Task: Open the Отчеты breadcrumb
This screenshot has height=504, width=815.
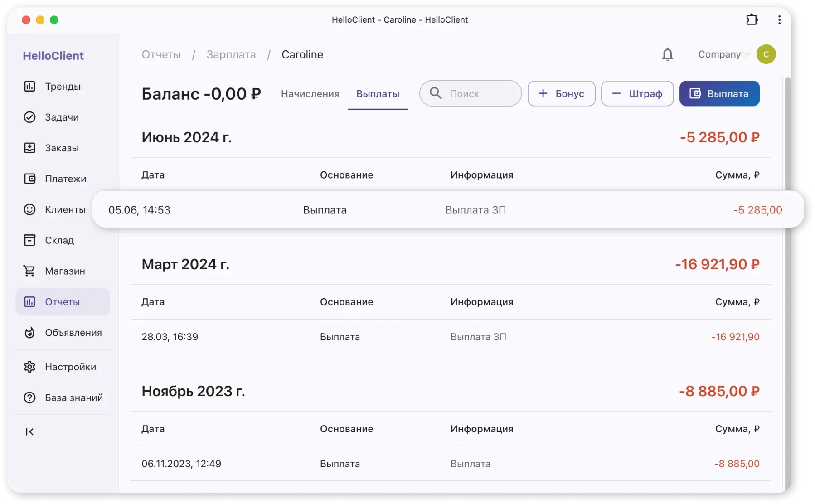Action: click(x=161, y=54)
